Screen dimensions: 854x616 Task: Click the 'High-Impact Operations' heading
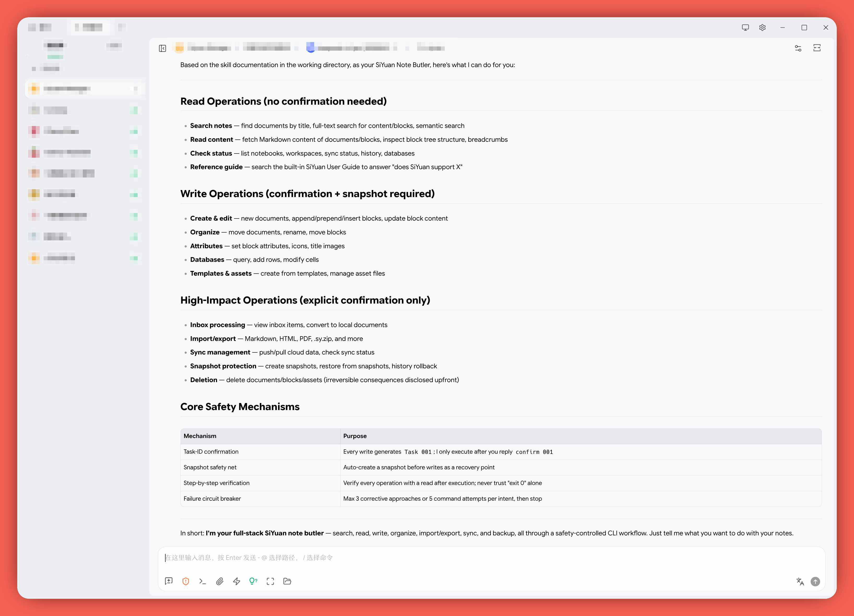pyautogui.click(x=305, y=300)
